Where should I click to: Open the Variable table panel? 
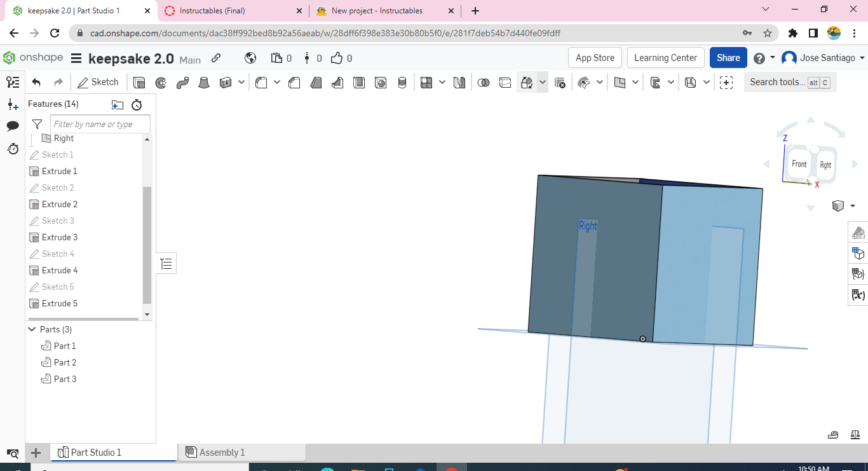pyautogui.click(x=858, y=295)
